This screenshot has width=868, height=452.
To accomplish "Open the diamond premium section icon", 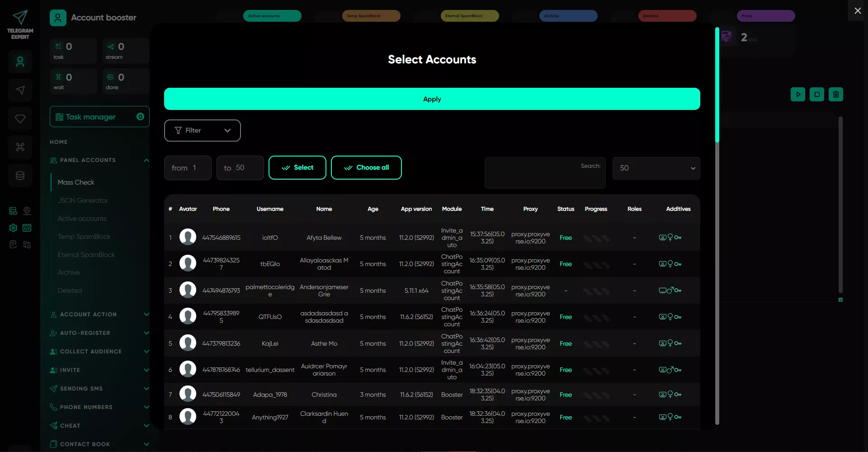I will (x=20, y=119).
